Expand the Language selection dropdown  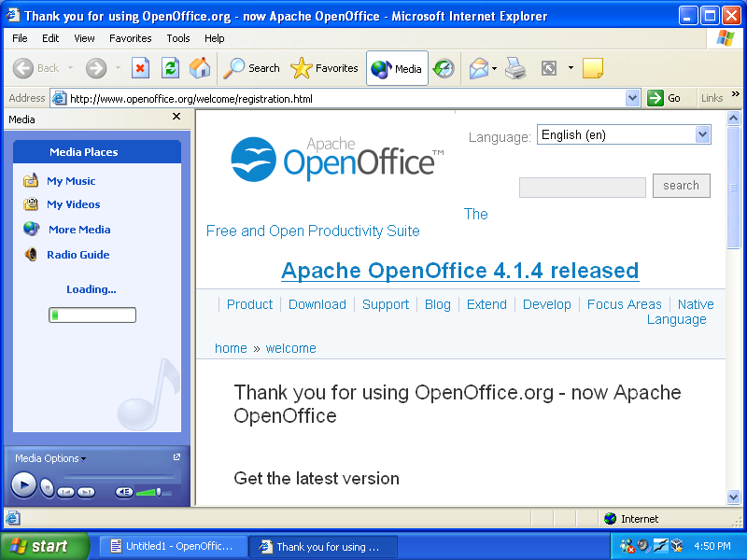[703, 135]
